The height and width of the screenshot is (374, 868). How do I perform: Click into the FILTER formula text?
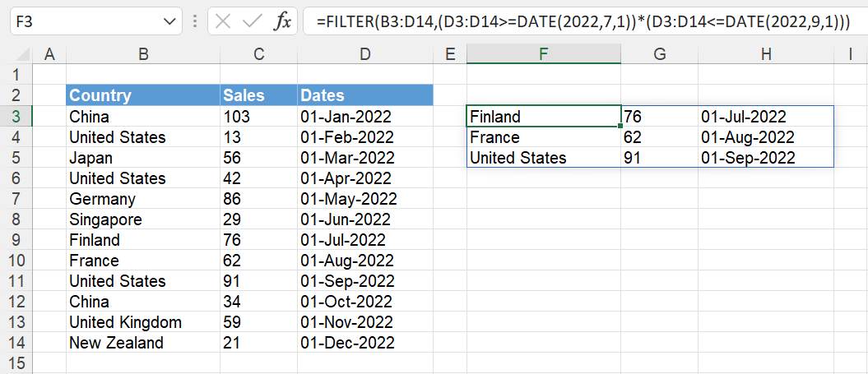tap(583, 21)
